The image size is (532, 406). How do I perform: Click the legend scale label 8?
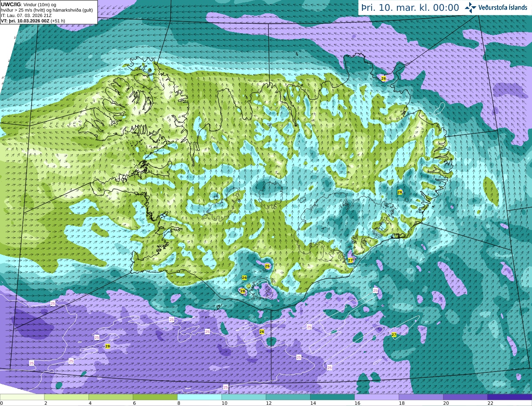pos(179,403)
